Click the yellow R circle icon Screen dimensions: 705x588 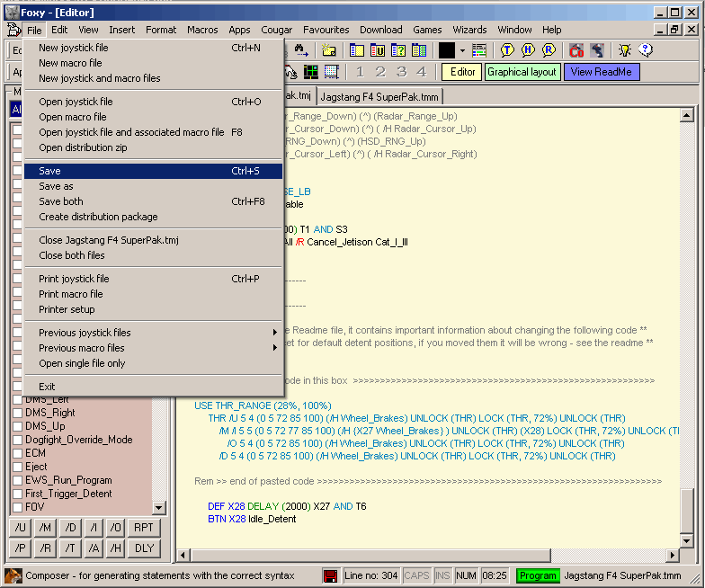point(549,50)
